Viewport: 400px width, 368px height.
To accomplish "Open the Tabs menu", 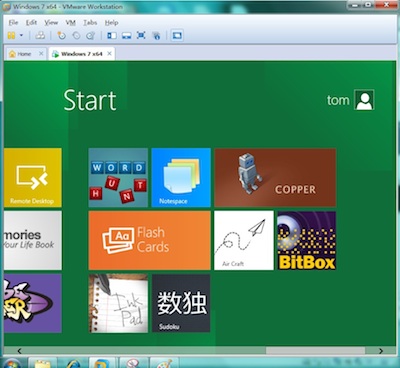I will [x=90, y=23].
